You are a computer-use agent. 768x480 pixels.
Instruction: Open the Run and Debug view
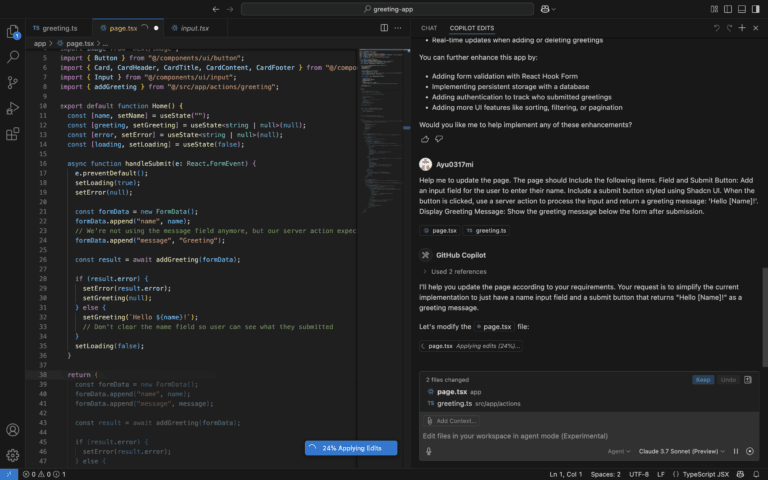coord(13,108)
